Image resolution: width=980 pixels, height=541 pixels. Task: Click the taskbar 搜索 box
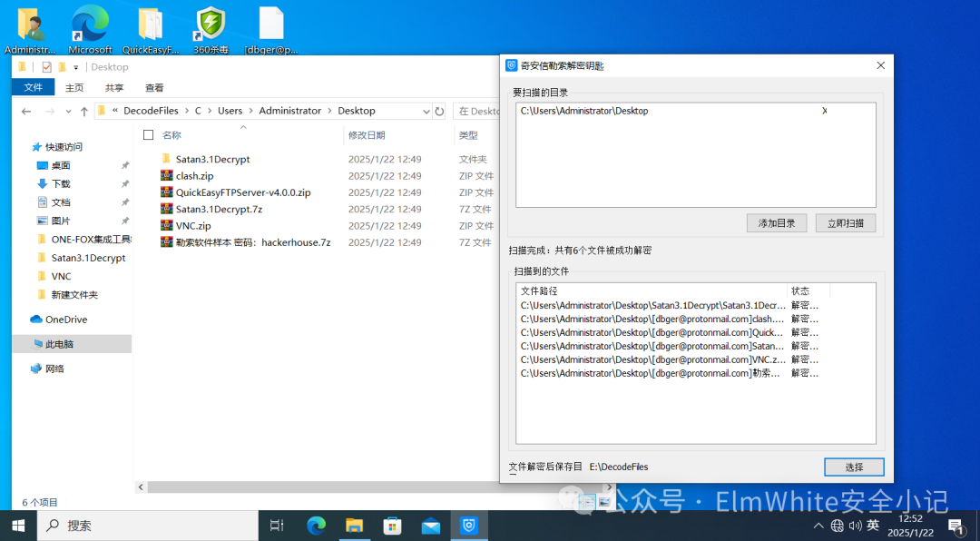148,526
